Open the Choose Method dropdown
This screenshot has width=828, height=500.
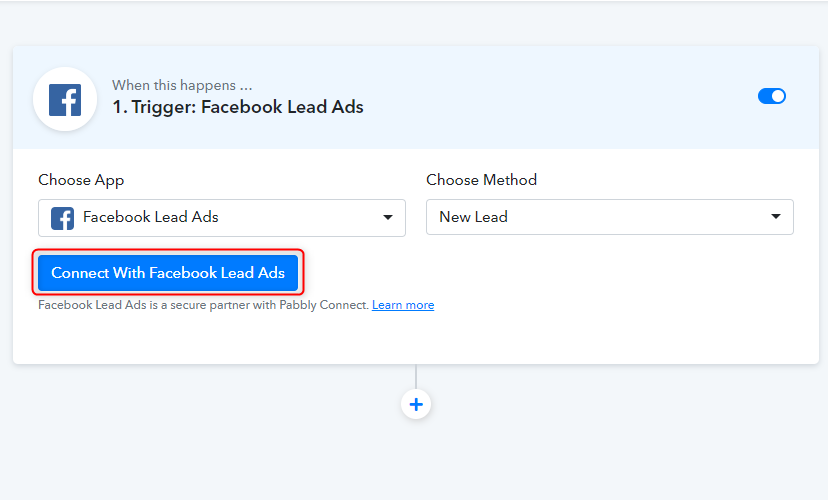pos(609,217)
